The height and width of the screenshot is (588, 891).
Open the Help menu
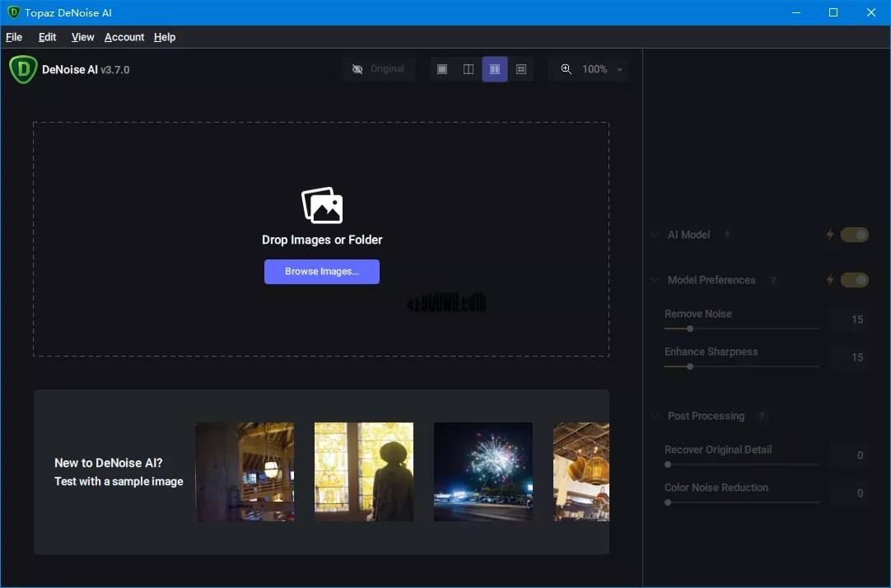point(165,37)
